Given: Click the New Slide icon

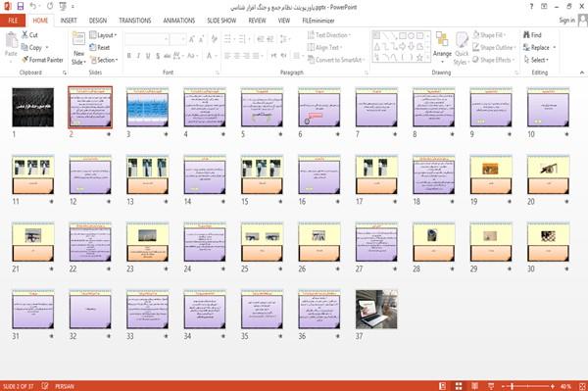Looking at the screenshot, I should coord(78,39).
